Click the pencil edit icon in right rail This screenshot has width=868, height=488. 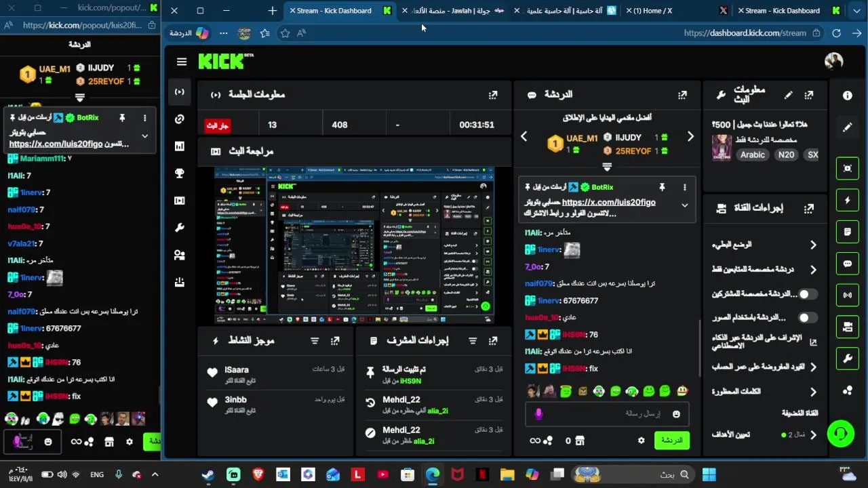coord(848,127)
